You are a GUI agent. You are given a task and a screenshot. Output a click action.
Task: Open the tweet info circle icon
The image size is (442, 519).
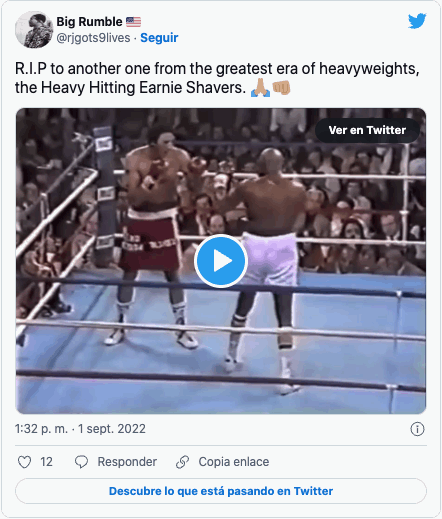417,429
